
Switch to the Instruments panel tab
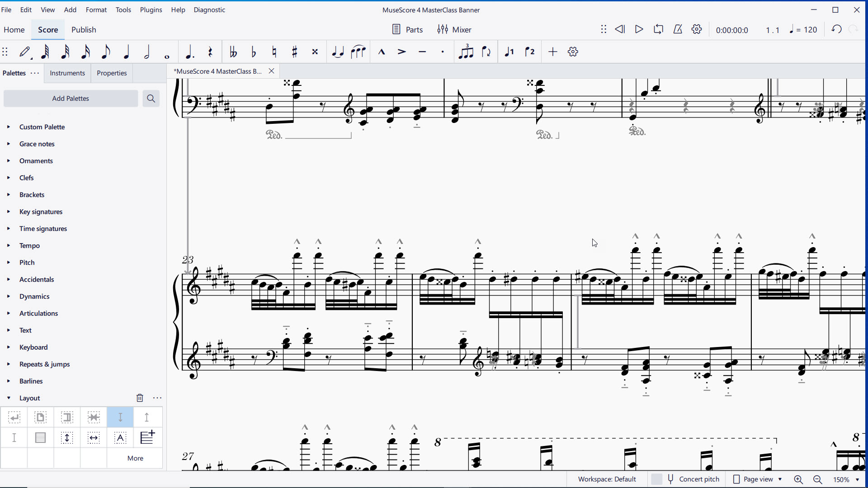coord(67,73)
